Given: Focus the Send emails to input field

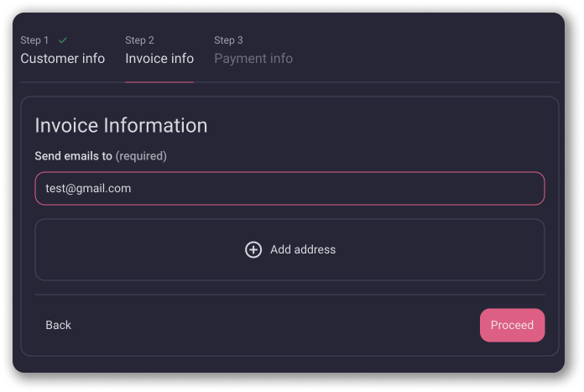Looking at the screenshot, I should [x=289, y=189].
